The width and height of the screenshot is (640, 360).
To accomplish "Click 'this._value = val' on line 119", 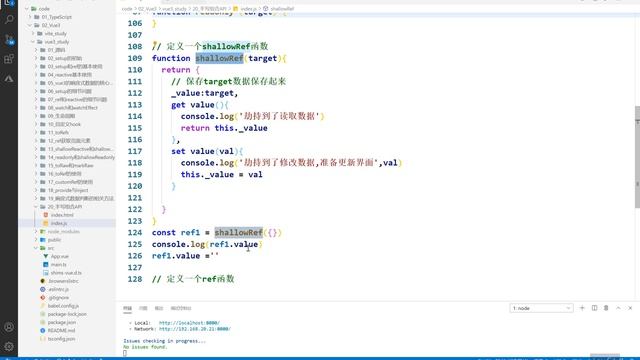I will pos(222,174).
